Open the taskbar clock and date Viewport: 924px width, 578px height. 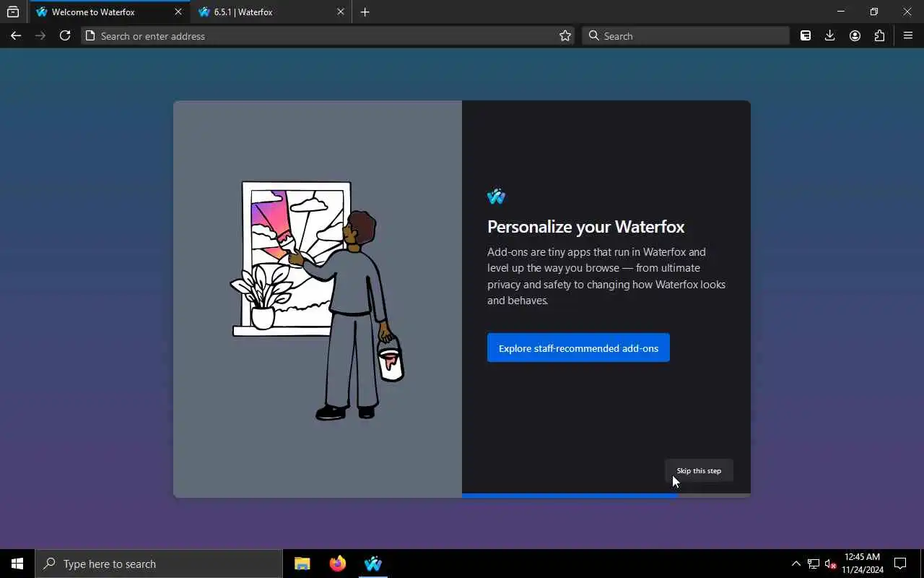pos(863,564)
